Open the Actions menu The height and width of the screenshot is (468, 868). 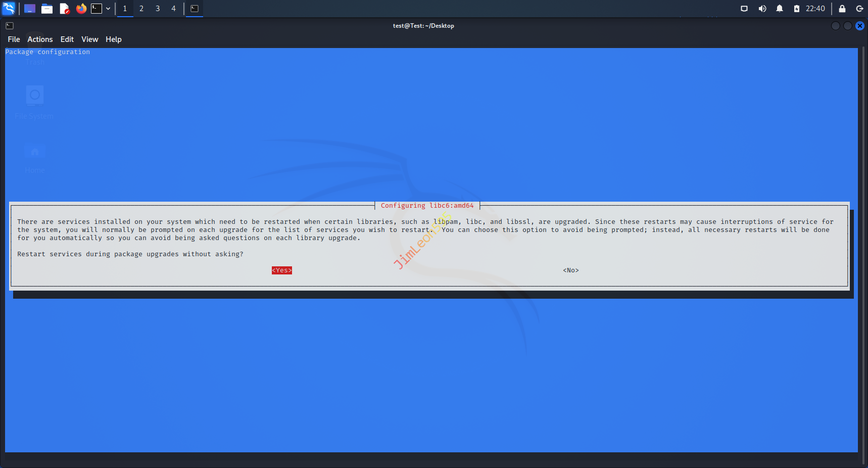[x=40, y=39]
